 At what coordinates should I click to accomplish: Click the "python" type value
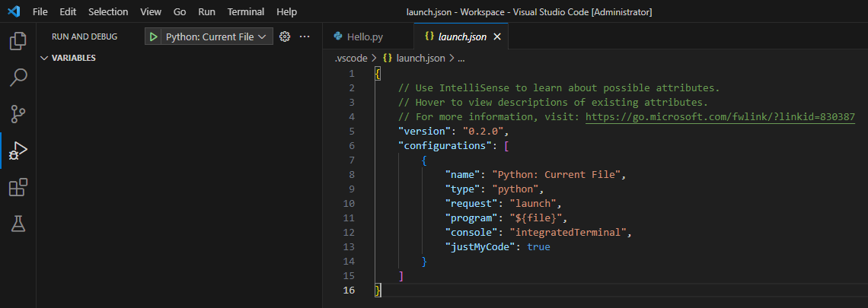coord(514,189)
